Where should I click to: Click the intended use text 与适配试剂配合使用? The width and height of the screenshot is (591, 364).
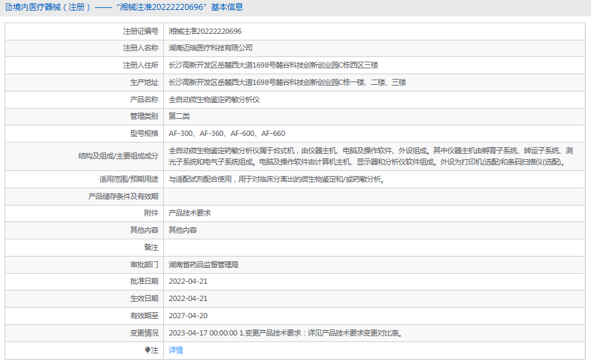[x=277, y=180]
